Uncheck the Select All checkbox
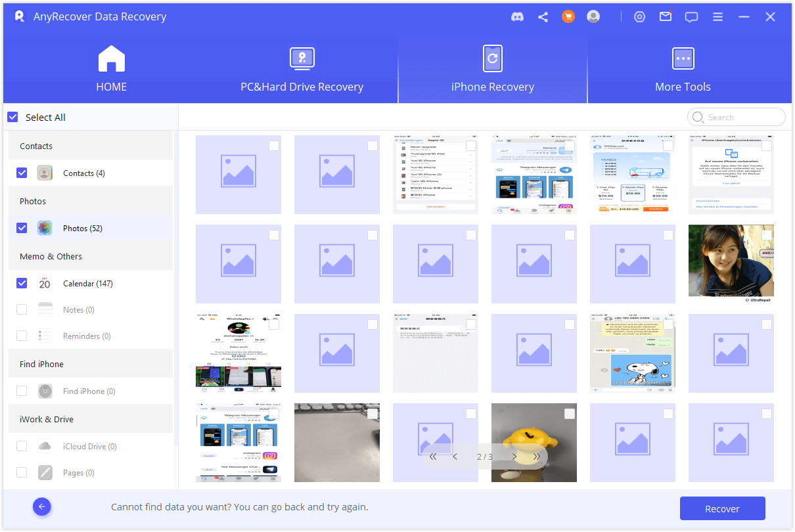 [12, 118]
